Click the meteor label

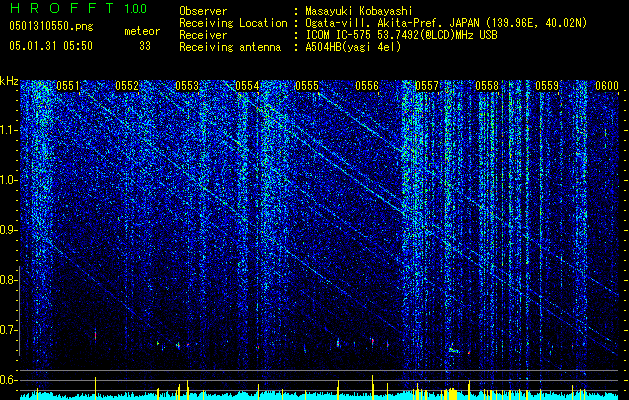click(x=142, y=31)
